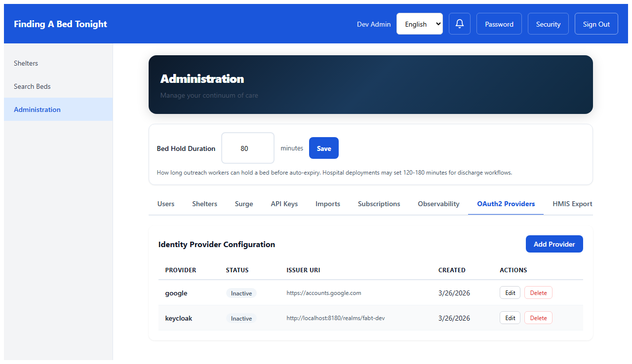Open the English language dropdown

point(419,23)
